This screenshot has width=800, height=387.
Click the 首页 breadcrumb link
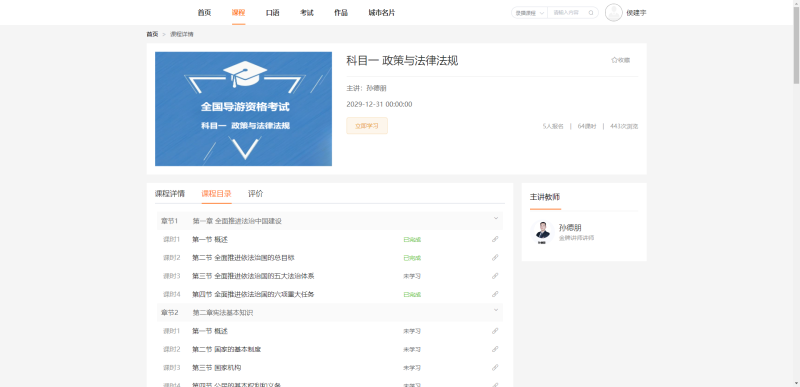[x=152, y=34]
